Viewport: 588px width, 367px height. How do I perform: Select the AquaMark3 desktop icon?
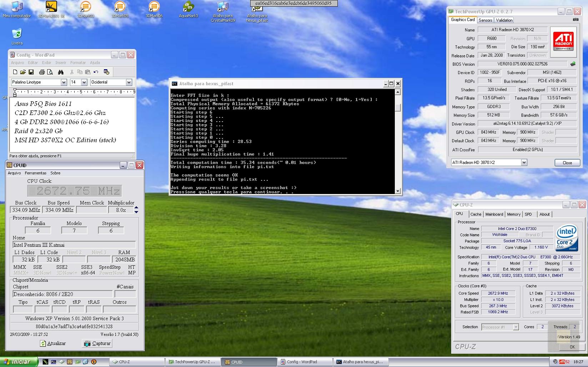click(188, 10)
